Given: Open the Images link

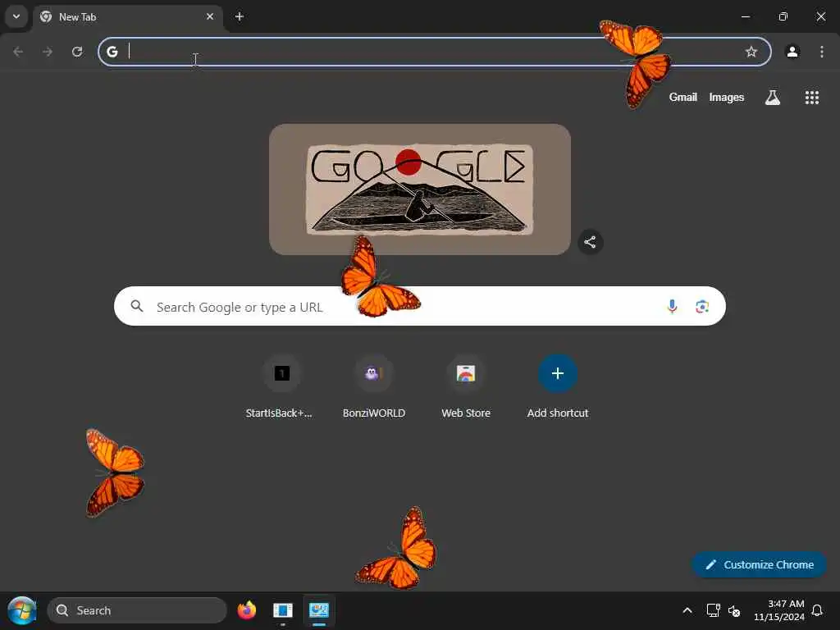Looking at the screenshot, I should (x=727, y=97).
